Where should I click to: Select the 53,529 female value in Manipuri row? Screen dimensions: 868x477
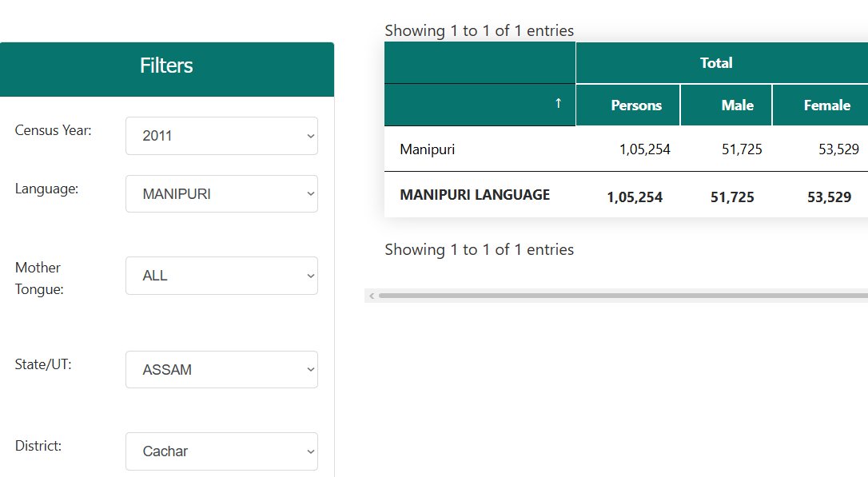(838, 149)
